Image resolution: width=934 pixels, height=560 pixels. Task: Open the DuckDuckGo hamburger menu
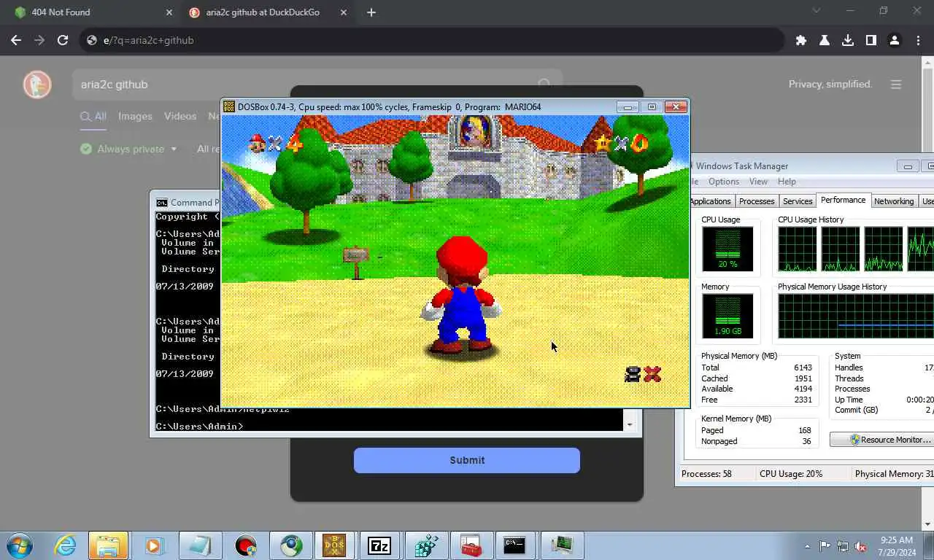[x=896, y=85]
